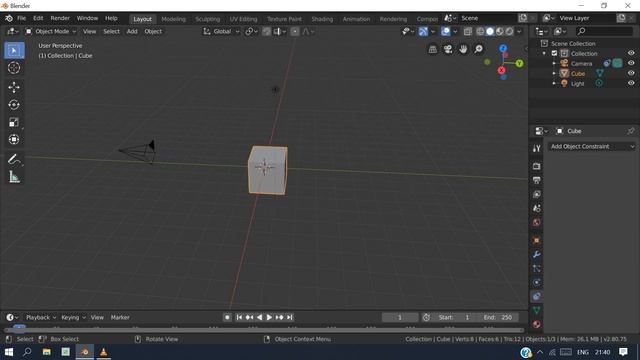Viewport: 640px width, 360px height.
Task: Select the Scale tool
Action: [14, 122]
